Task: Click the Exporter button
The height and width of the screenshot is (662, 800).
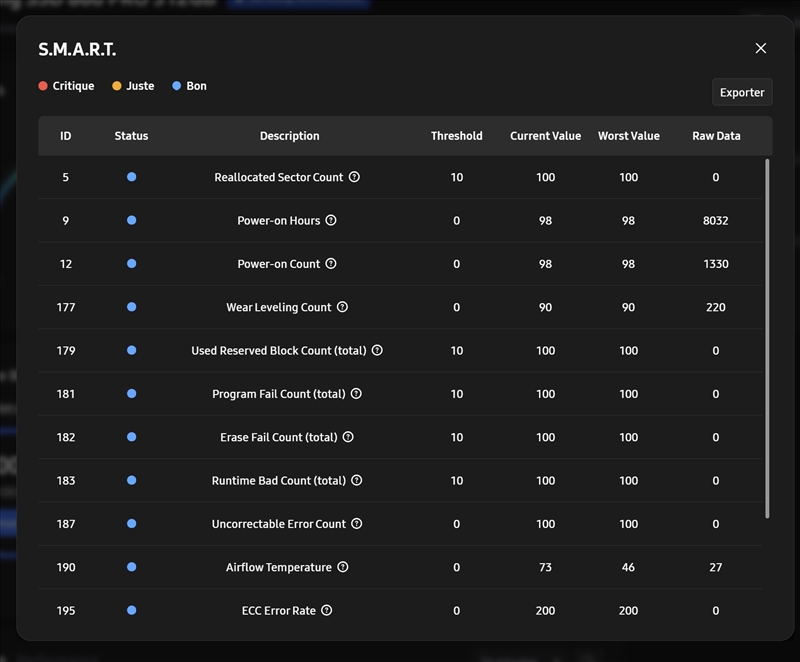Action: 742,92
